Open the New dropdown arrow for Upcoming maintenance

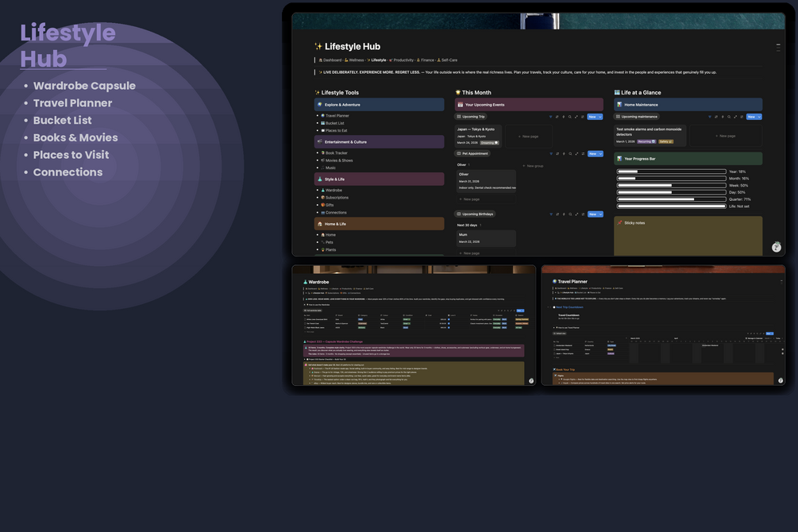click(759, 117)
